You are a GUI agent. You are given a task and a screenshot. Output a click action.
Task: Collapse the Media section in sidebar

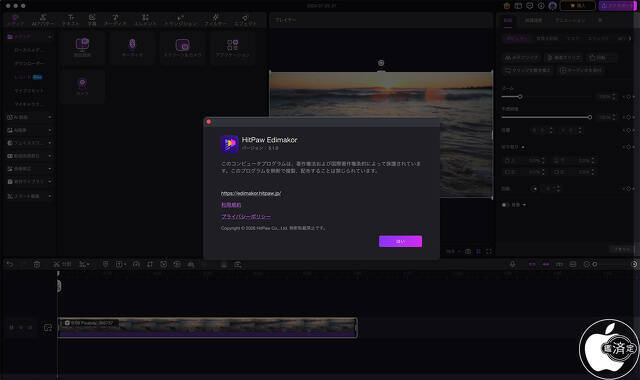(x=50, y=37)
